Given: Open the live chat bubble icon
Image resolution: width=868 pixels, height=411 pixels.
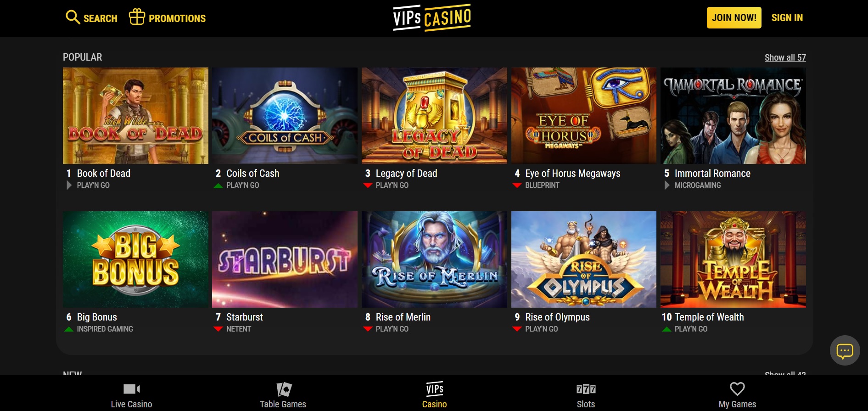Looking at the screenshot, I should 845,351.
